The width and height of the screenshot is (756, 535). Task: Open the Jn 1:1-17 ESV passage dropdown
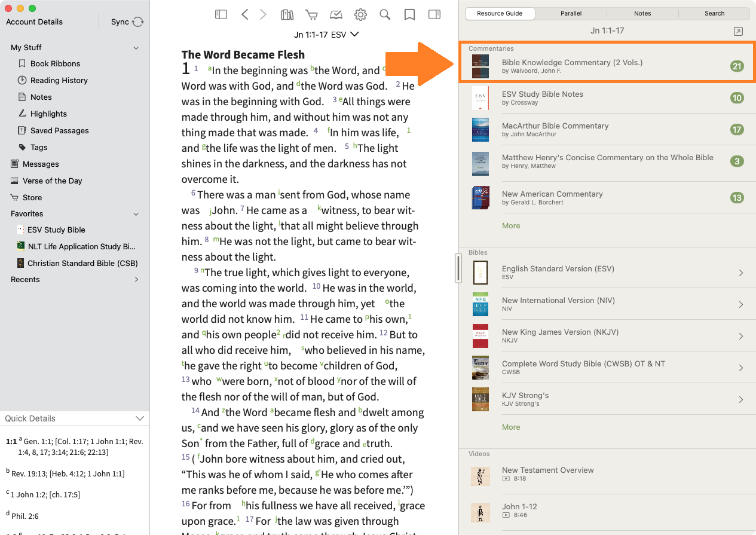point(326,35)
